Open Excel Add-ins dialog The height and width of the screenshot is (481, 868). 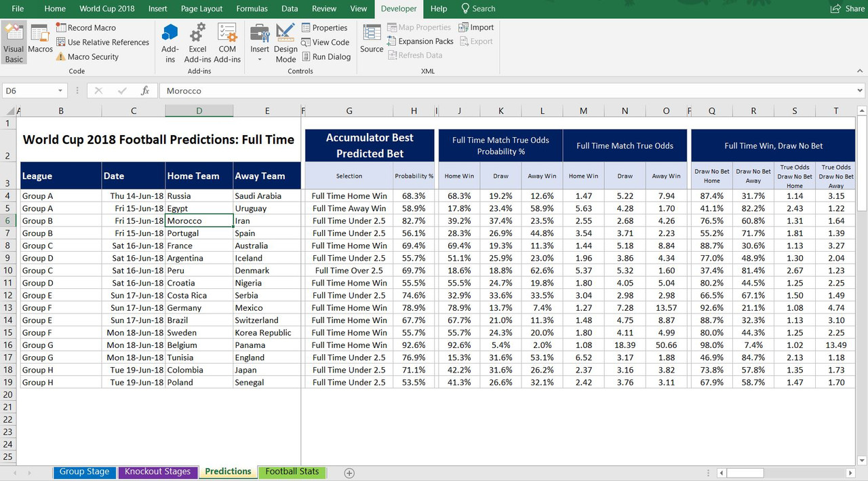(x=197, y=43)
